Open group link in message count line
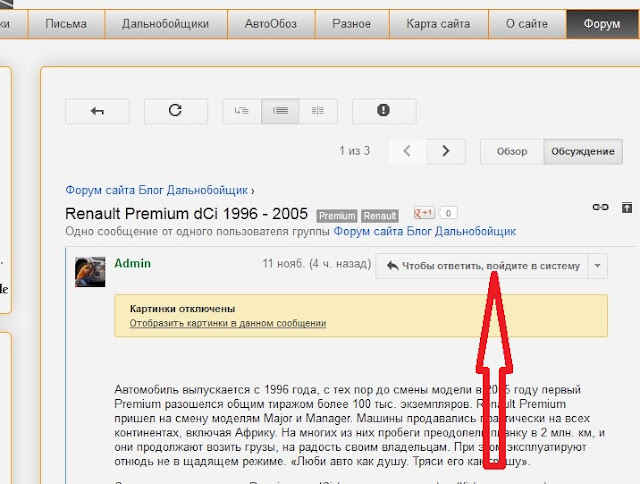The width and height of the screenshot is (640, 484). (425, 231)
